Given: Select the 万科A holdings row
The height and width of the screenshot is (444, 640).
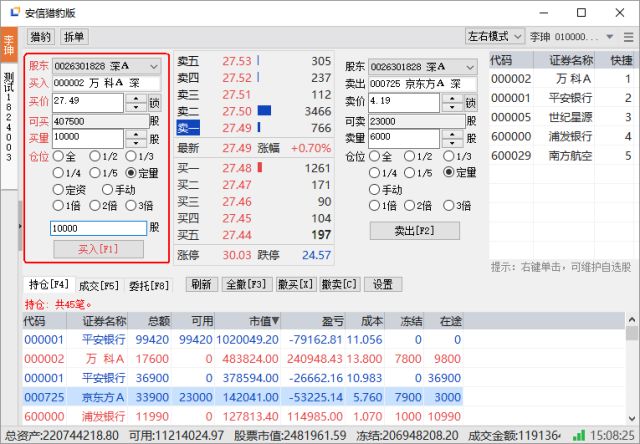Looking at the screenshot, I should pyautogui.click(x=243, y=359).
